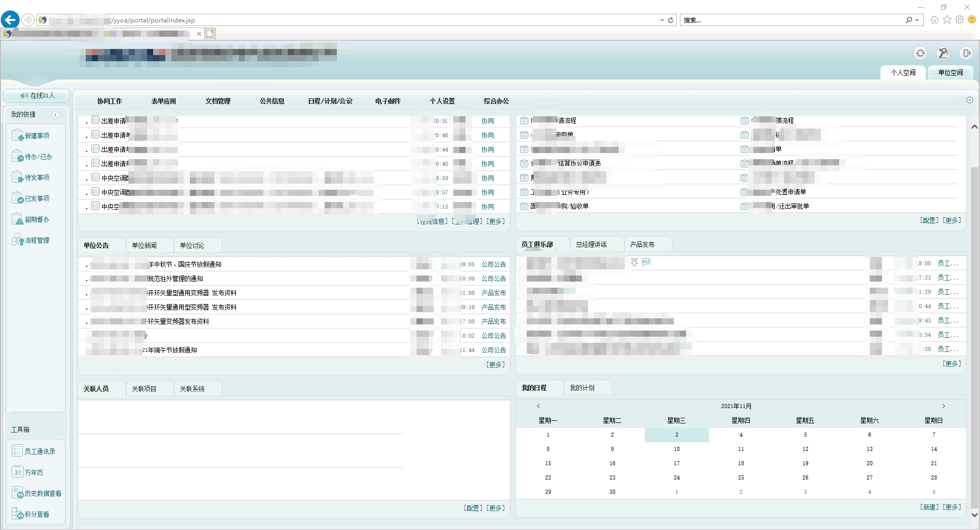
Task: Collapse the 我的快捷 panel with its chevron
Action: coord(56,115)
